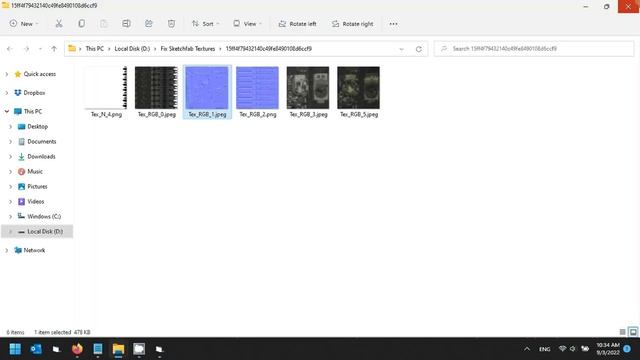Click This PC in the address bar
Viewport: 640px width, 360px height.
[x=95, y=49]
